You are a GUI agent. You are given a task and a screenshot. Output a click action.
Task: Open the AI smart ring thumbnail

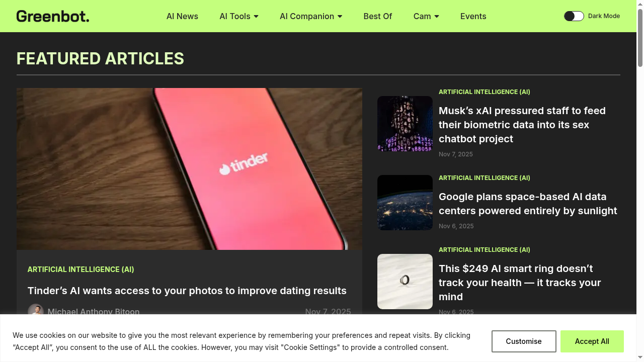[x=405, y=282]
